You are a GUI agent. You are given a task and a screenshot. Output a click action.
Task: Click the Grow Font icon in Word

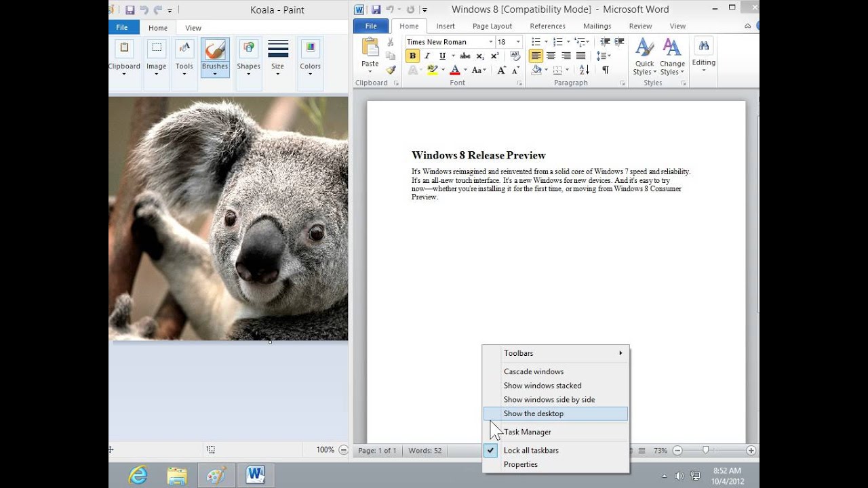(502, 70)
